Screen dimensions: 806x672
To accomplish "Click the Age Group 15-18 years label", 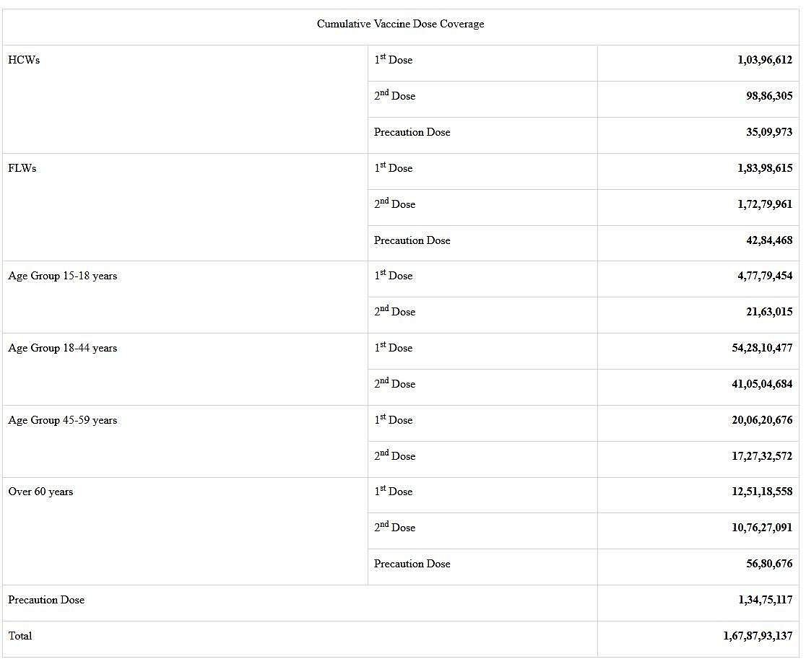I will 63,276.
